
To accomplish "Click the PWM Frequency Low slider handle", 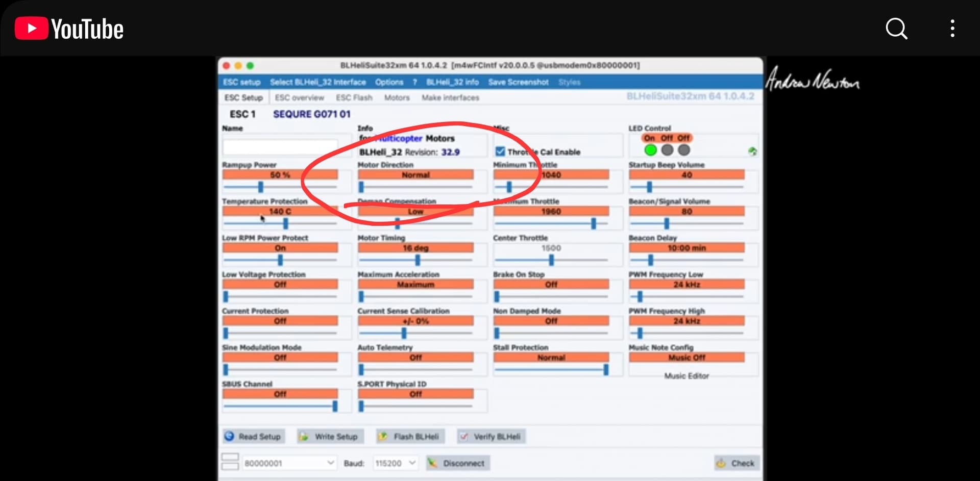I will (640, 296).
